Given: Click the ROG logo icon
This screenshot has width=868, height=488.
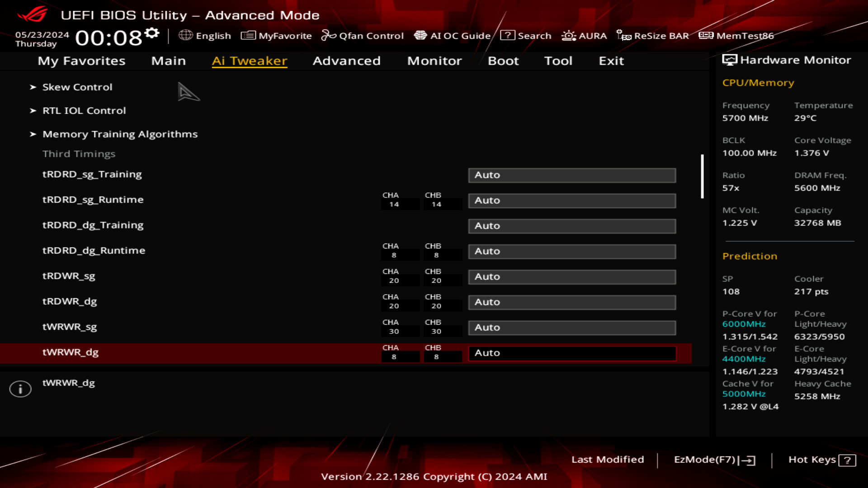Looking at the screenshot, I should coord(32,14).
